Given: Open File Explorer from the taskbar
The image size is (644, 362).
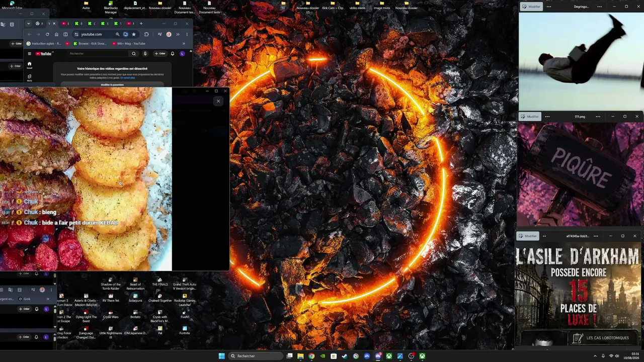Looking at the screenshot, I should point(300,356).
